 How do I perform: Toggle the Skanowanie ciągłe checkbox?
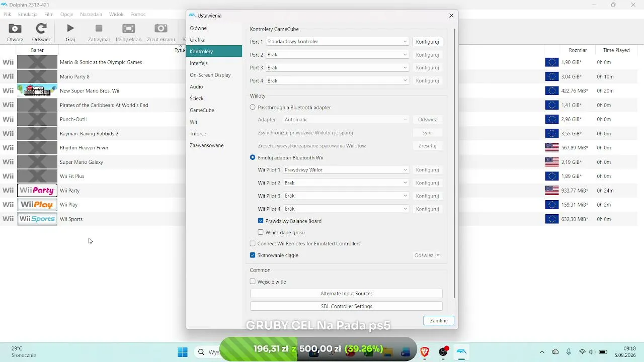(253, 255)
